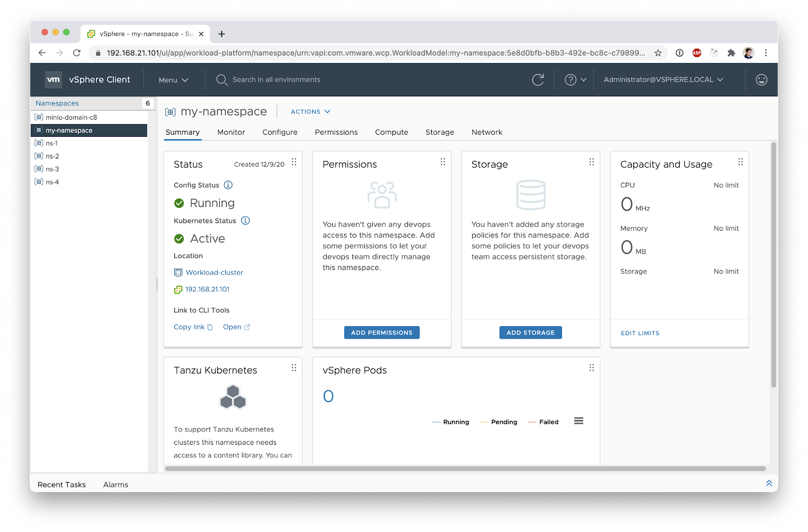The image size is (808, 532).
Task: Open the Permissions tab
Action: click(336, 132)
